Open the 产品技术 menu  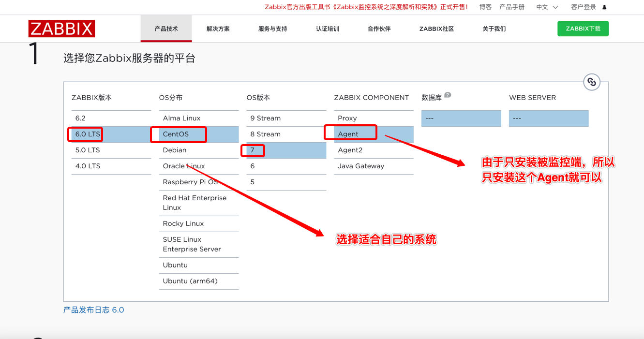point(166,29)
